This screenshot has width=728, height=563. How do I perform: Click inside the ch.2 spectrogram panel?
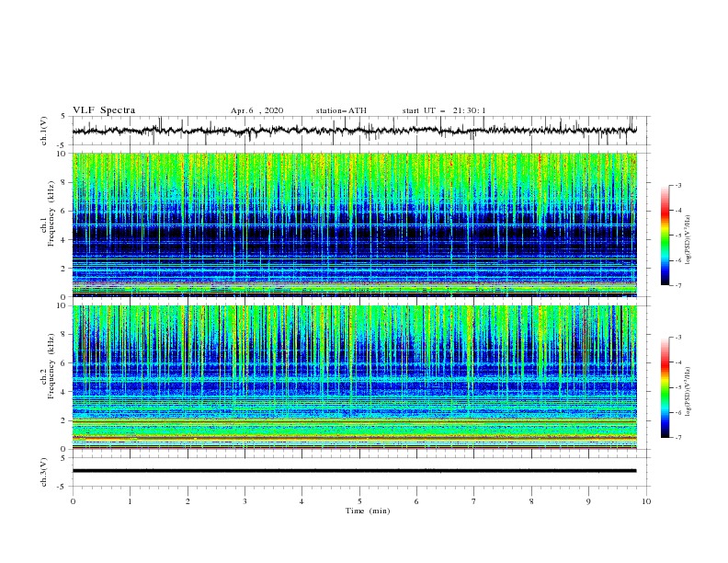click(x=354, y=377)
